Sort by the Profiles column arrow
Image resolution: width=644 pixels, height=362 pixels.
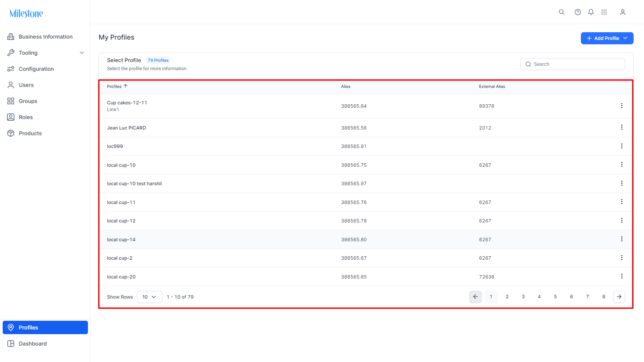(x=126, y=86)
